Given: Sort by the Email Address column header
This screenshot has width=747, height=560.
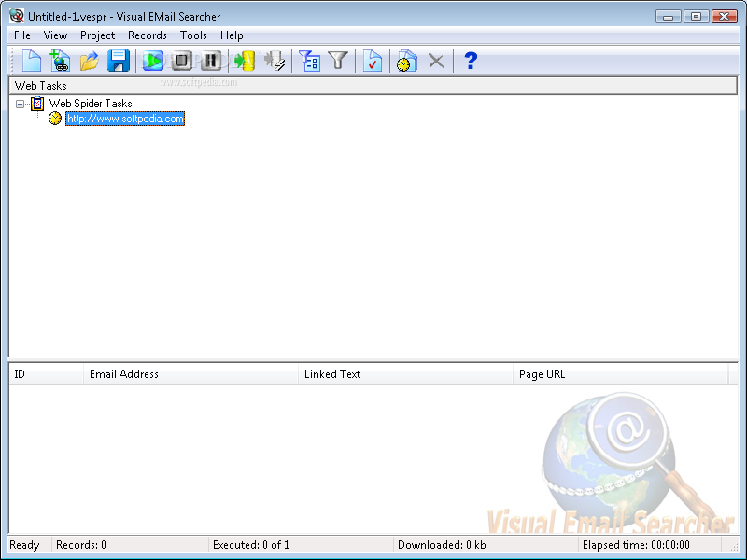Looking at the screenshot, I should [190, 374].
